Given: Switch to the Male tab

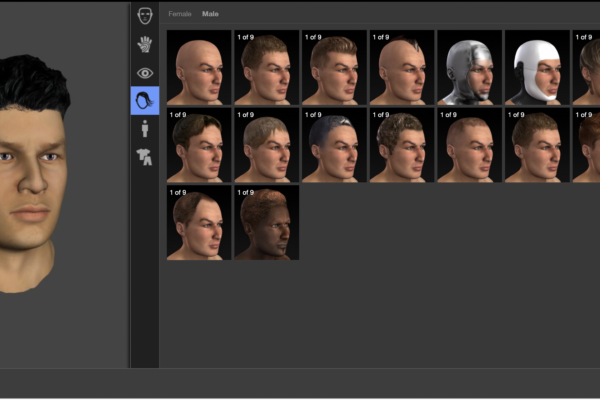Looking at the screenshot, I should click(x=210, y=14).
